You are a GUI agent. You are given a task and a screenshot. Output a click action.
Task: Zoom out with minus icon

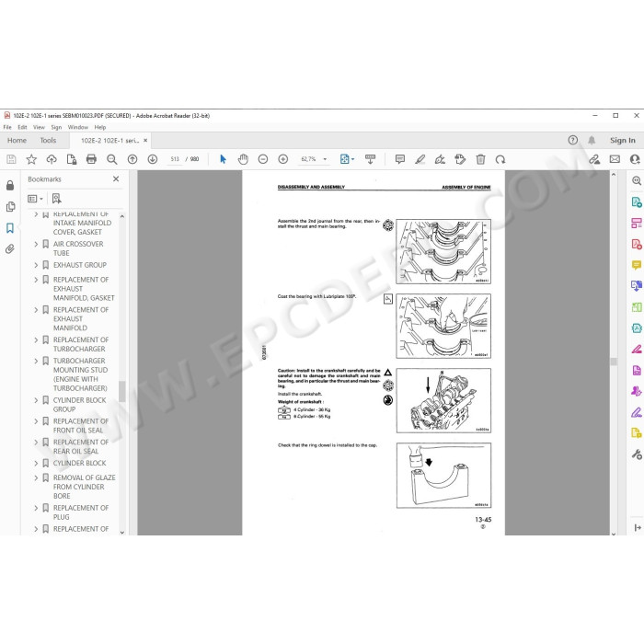click(263, 159)
